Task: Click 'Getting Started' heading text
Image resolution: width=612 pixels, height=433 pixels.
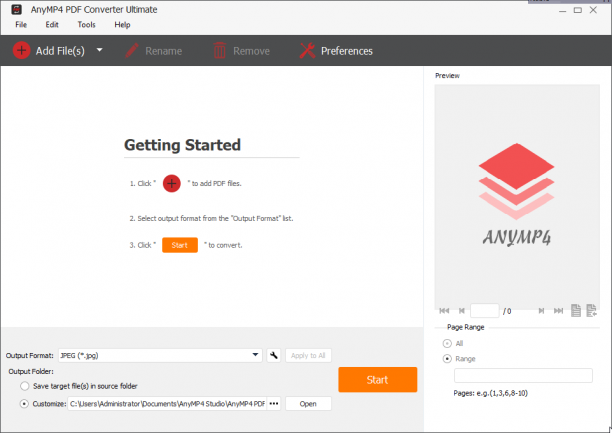Action: [x=182, y=145]
